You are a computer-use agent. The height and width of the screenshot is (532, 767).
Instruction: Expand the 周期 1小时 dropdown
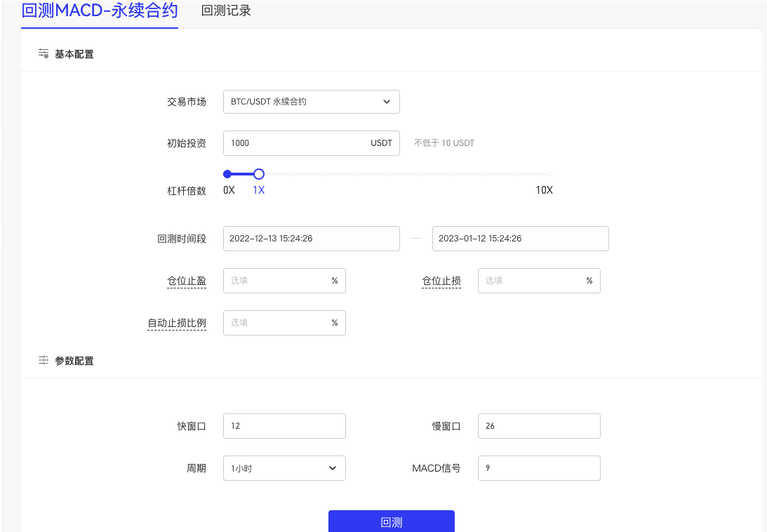(284, 468)
